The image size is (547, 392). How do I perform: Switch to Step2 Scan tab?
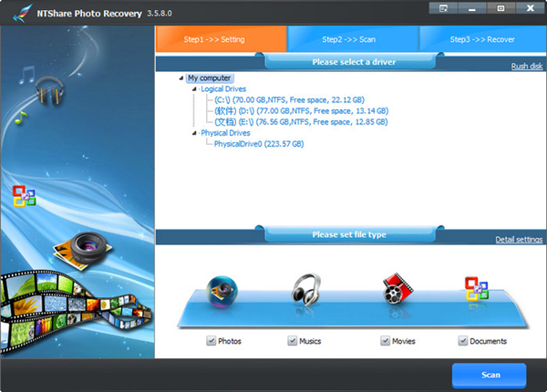tap(352, 39)
